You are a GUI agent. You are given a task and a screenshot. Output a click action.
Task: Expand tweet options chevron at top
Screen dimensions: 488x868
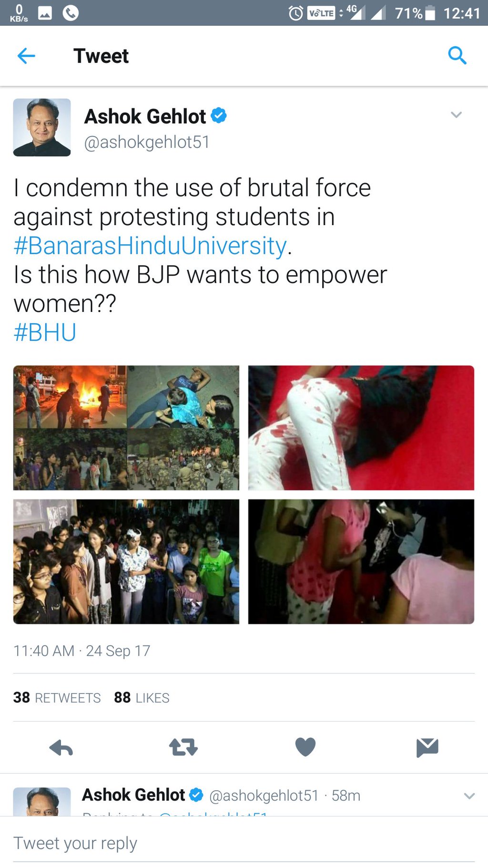[x=456, y=115]
